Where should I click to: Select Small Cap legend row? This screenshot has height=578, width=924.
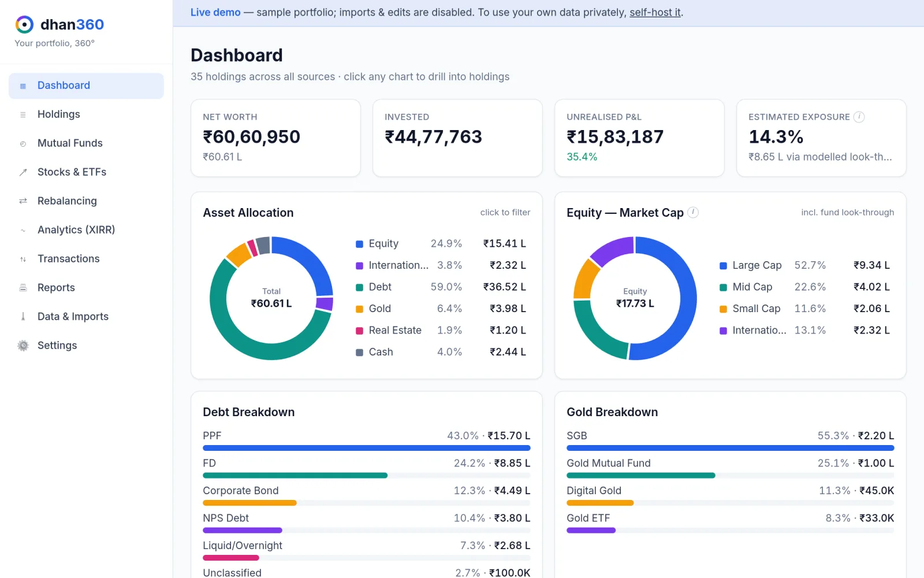click(805, 309)
